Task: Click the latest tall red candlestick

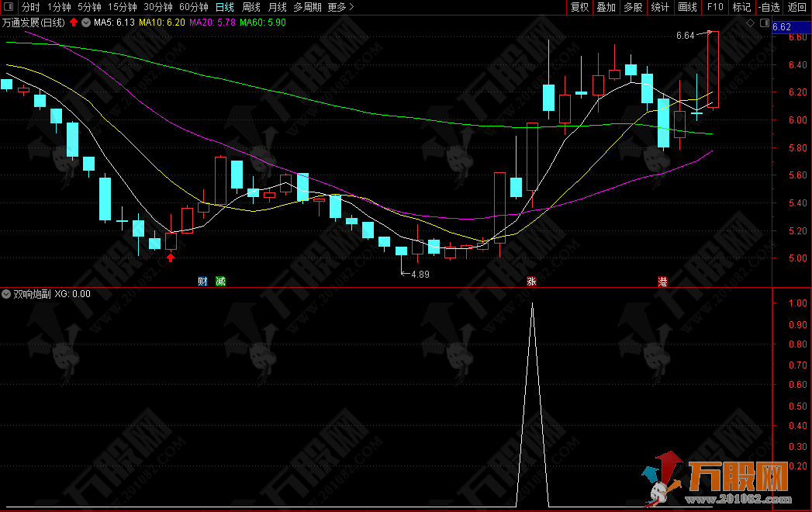Action: coord(713,70)
